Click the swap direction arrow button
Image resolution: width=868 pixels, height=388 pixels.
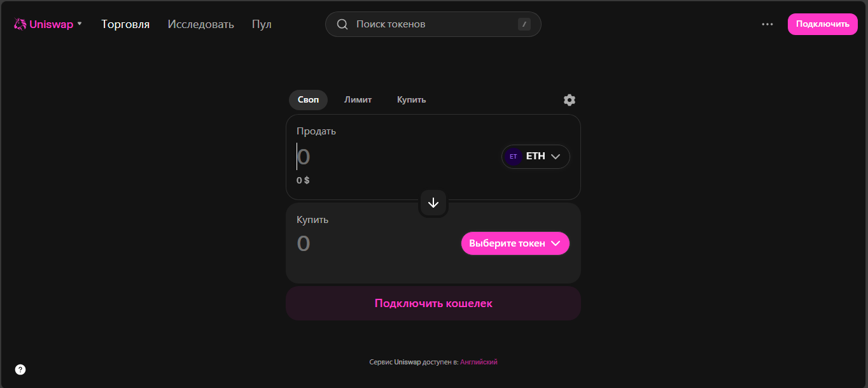(433, 203)
